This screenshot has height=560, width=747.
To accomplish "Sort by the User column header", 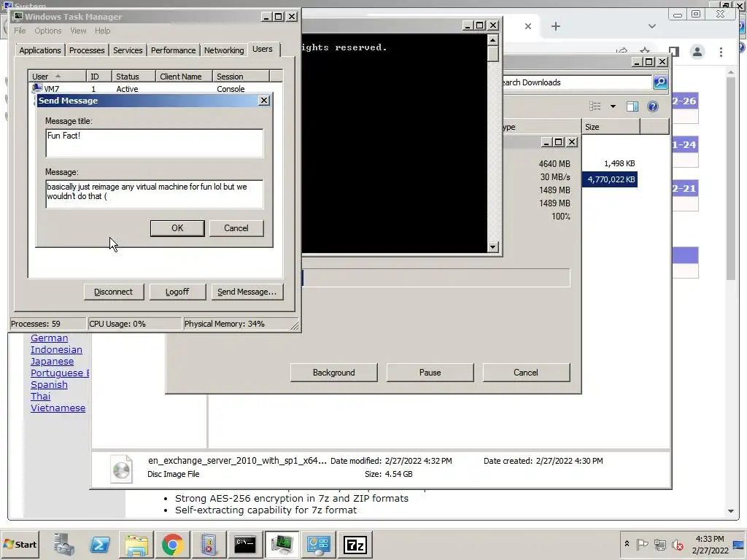I will pyautogui.click(x=57, y=76).
